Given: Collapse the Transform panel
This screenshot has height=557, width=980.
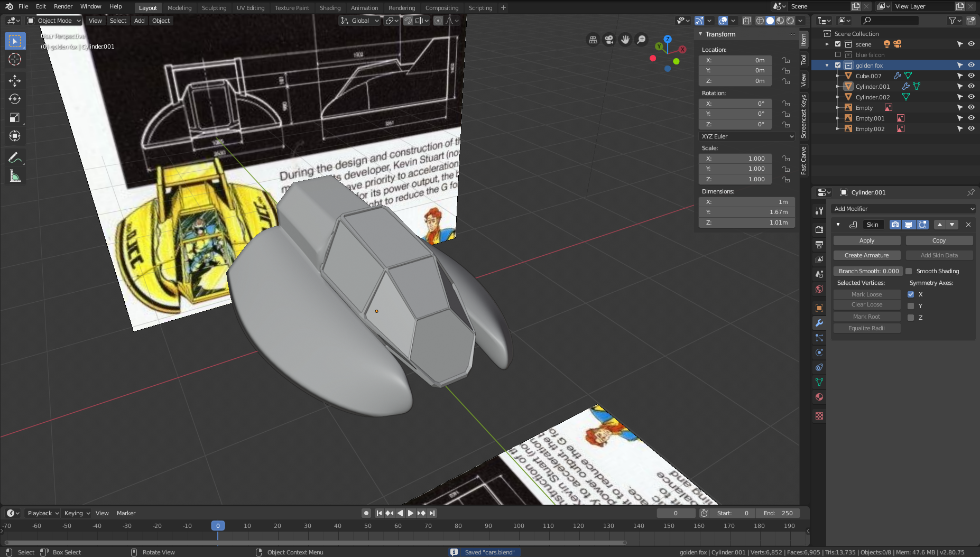Looking at the screenshot, I should tap(700, 34).
